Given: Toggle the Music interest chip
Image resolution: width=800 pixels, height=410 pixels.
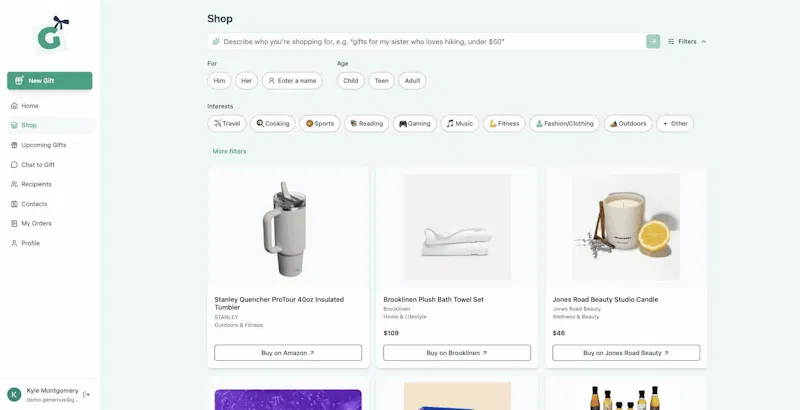Looking at the screenshot, I should click(460, 123).
